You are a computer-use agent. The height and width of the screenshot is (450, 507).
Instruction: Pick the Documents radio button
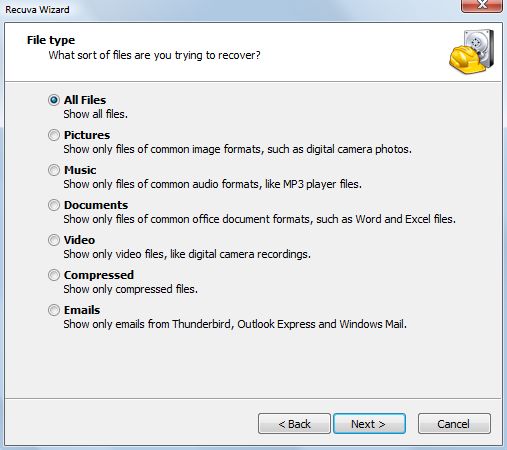pos(54,205)
